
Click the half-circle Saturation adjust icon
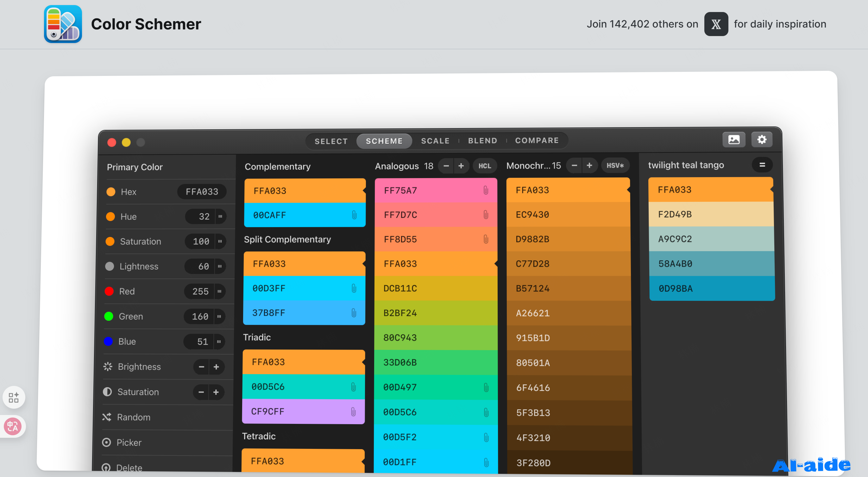point(107,392)
